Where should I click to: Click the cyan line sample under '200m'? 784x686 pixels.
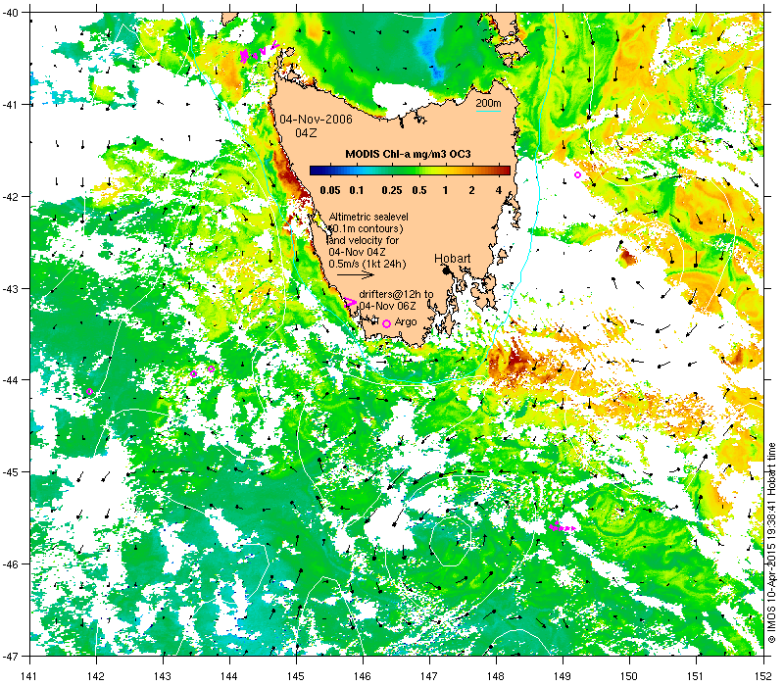(x=488, y=111)
